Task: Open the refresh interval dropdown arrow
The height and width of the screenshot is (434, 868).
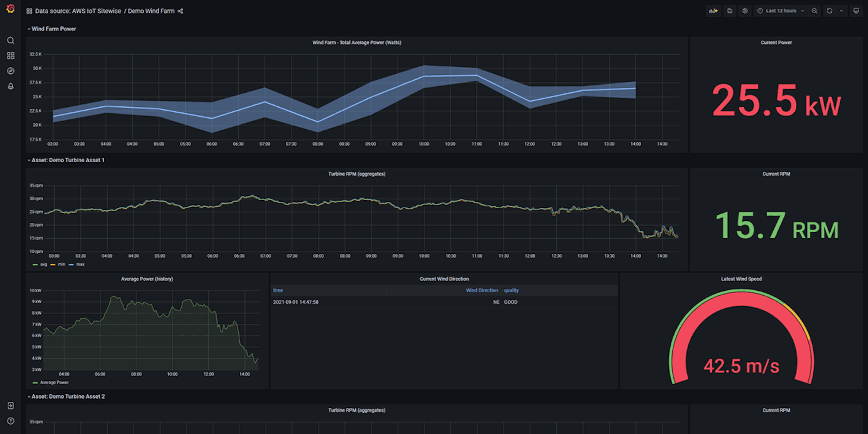Action: click(x=841, y=11)
